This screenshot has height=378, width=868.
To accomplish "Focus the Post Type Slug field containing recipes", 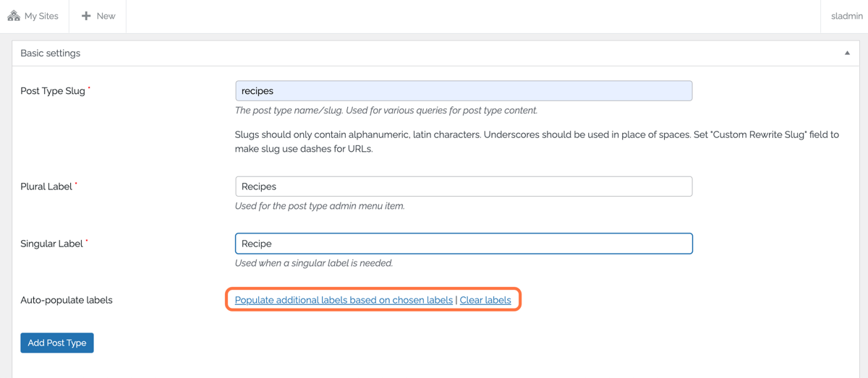I will coord(464,90).
